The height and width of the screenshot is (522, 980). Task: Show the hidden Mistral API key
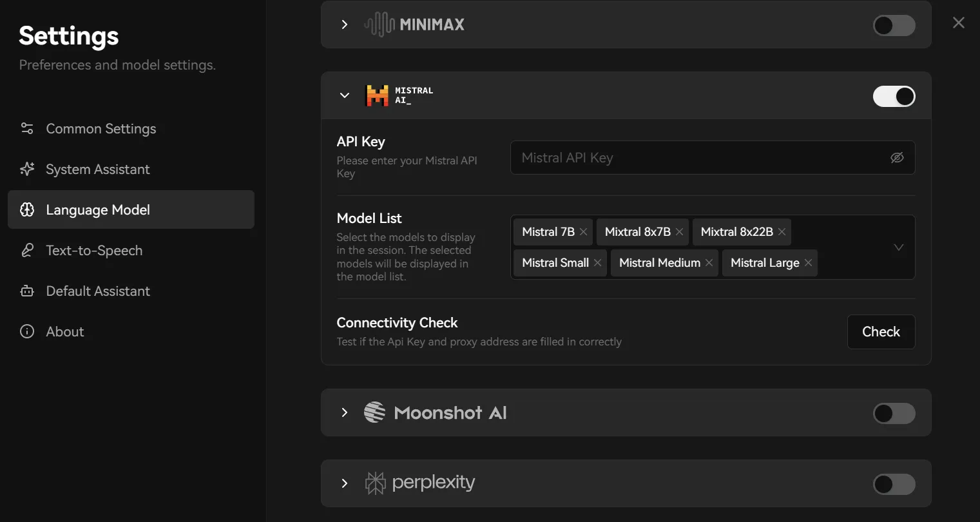897,158
